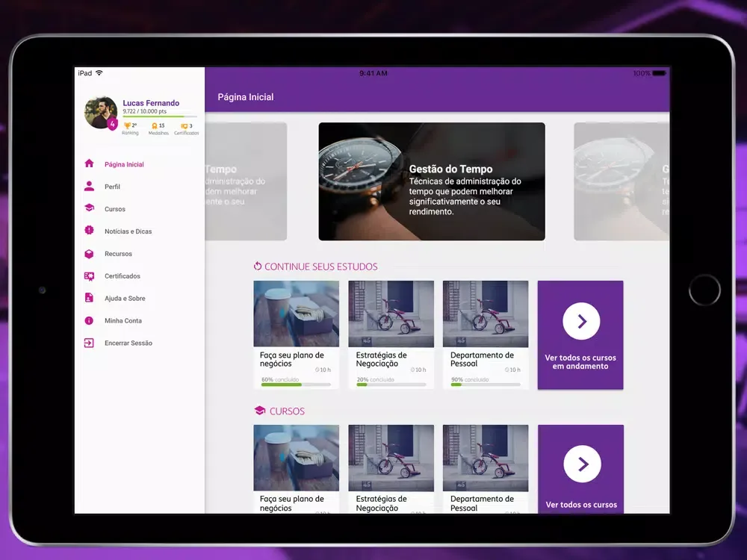Click the Certificados badge icon in profile header
The image size is (747, 560).
pyautogui.click(x=184, y=126)
